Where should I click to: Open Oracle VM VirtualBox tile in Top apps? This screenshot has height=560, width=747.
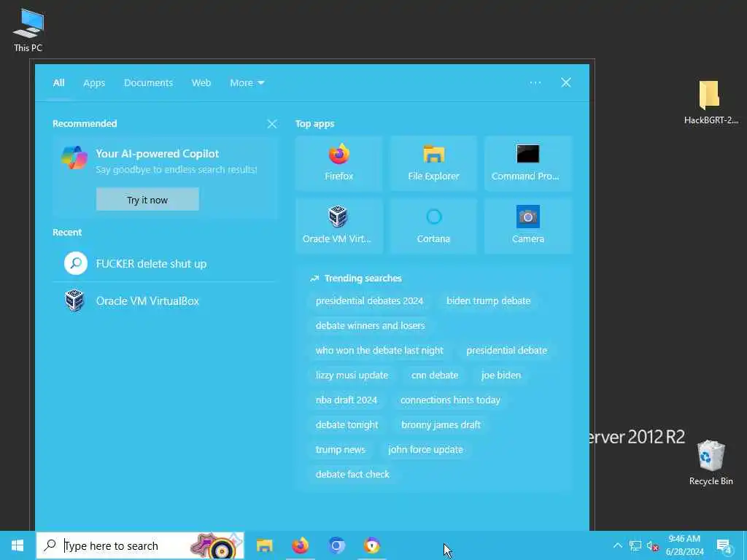tap(338, 226)
